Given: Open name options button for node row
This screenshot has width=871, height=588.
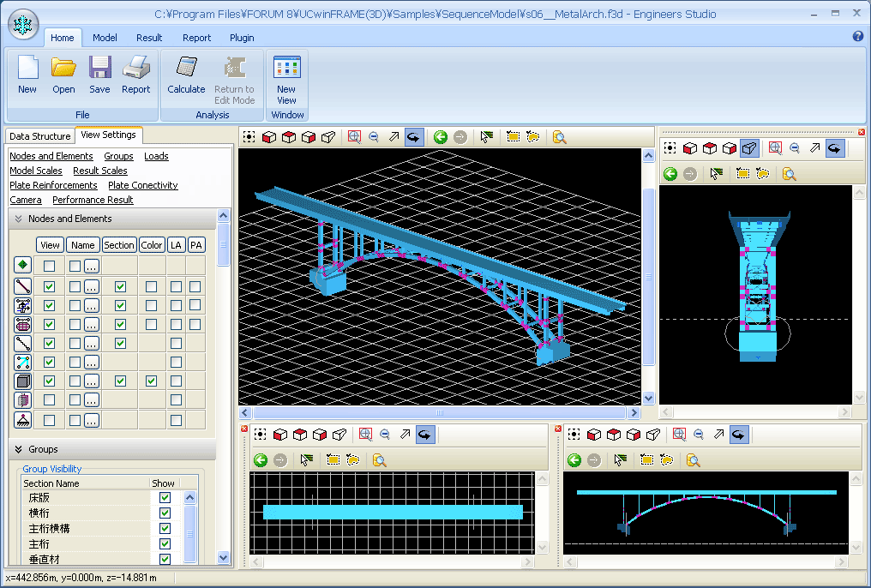Looking at the screenshot, I should click(92, 266).
